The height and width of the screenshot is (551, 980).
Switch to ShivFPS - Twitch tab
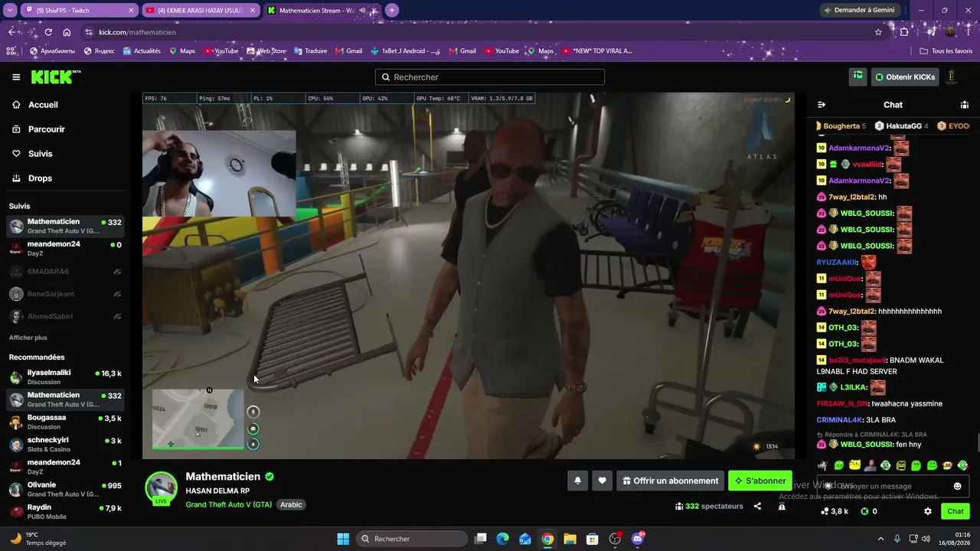(79, 11)
